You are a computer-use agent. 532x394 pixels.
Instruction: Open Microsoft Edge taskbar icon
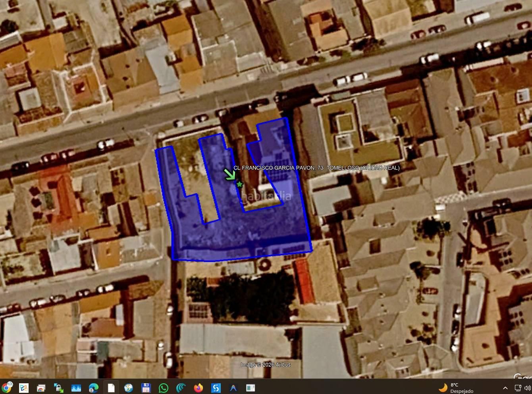point(94,388)
